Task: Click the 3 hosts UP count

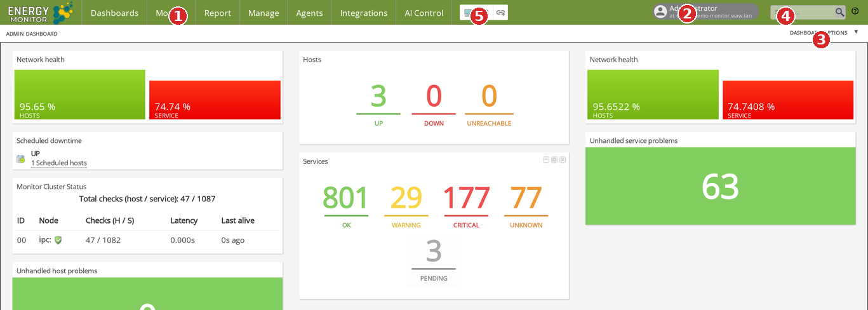Action: [x=378, y=97]
